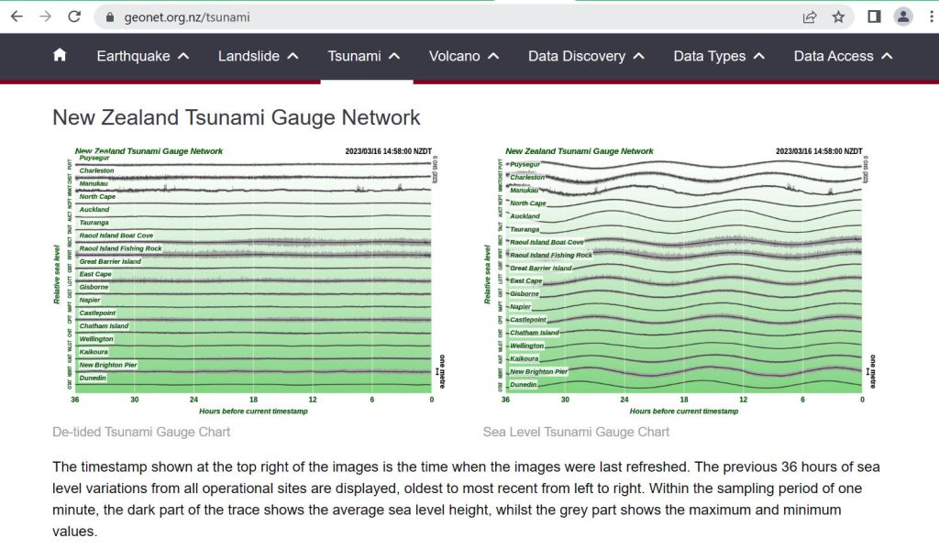Click the browser forward arrow
Image resolution: width=939 pixels, height=560 pixels.
[x=46, y=16]
